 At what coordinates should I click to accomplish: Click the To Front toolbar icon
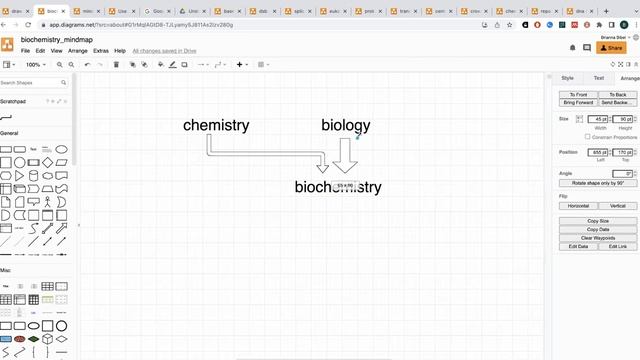click(x=132, y=64)
